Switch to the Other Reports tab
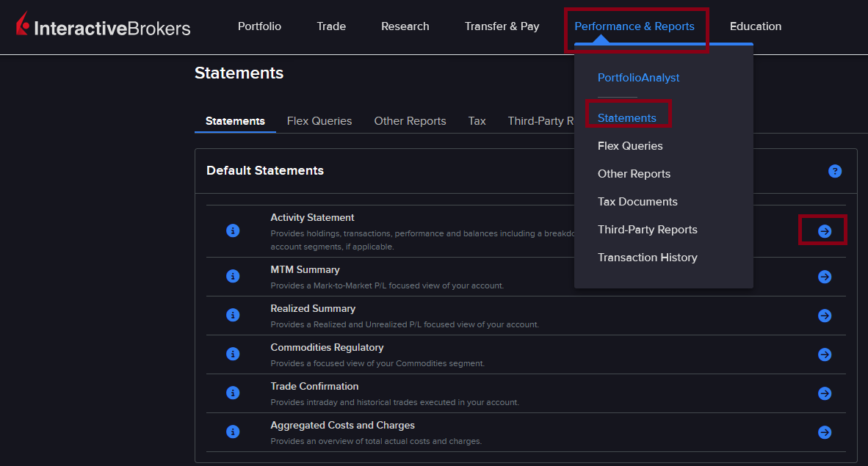 click(x=411, y=121)
